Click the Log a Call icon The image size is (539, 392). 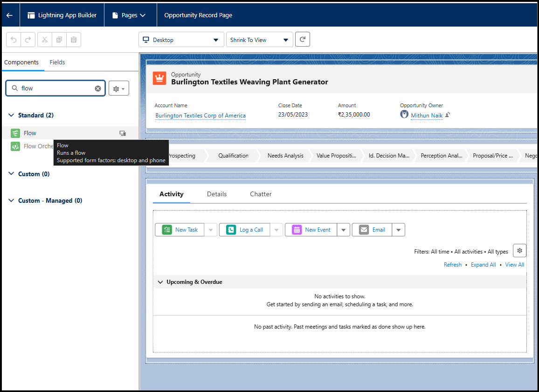pos(231,230)
